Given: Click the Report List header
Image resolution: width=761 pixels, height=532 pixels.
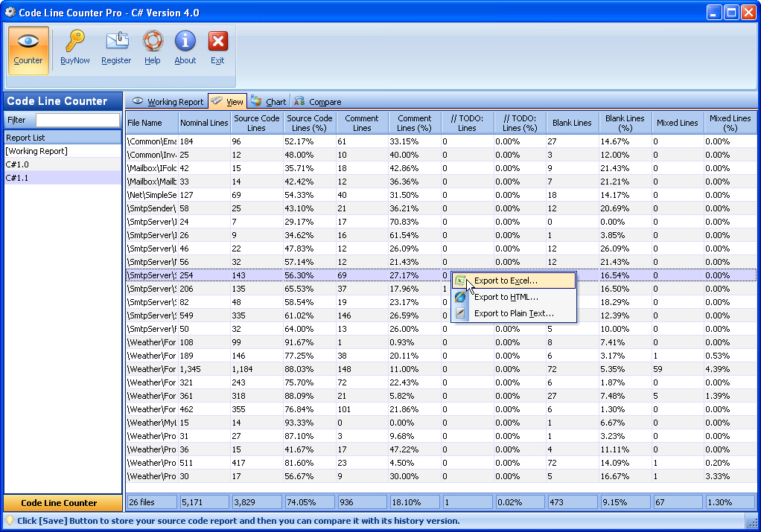Looking at the screenshot, I should [x=63, y=138].
